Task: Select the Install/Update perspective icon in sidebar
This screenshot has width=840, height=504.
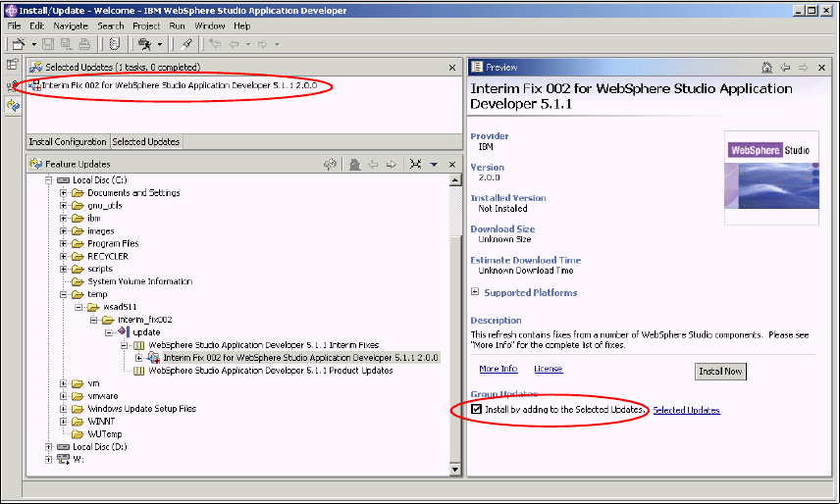Action: (12, 105)
